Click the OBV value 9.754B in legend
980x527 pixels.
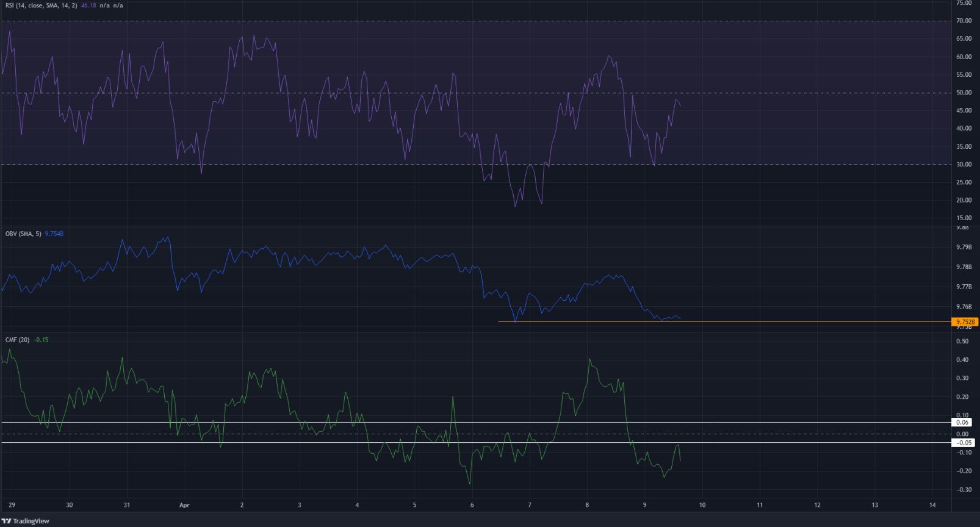point(54,234)
